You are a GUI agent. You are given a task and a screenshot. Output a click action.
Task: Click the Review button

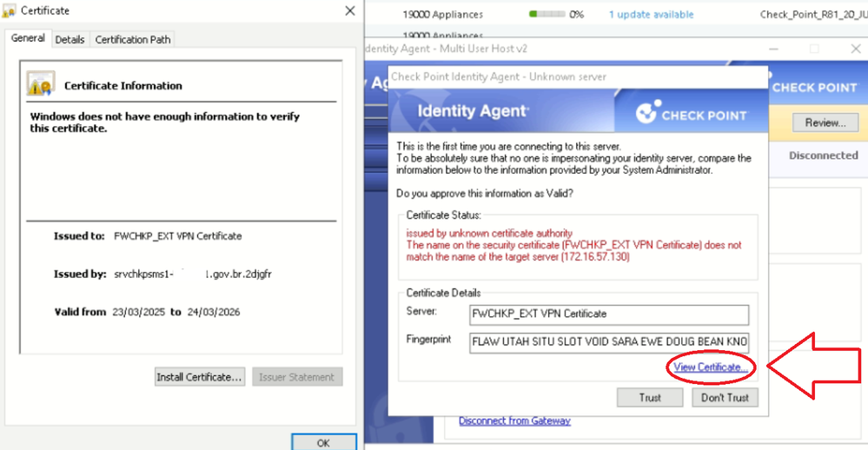(x=825, y=122)
